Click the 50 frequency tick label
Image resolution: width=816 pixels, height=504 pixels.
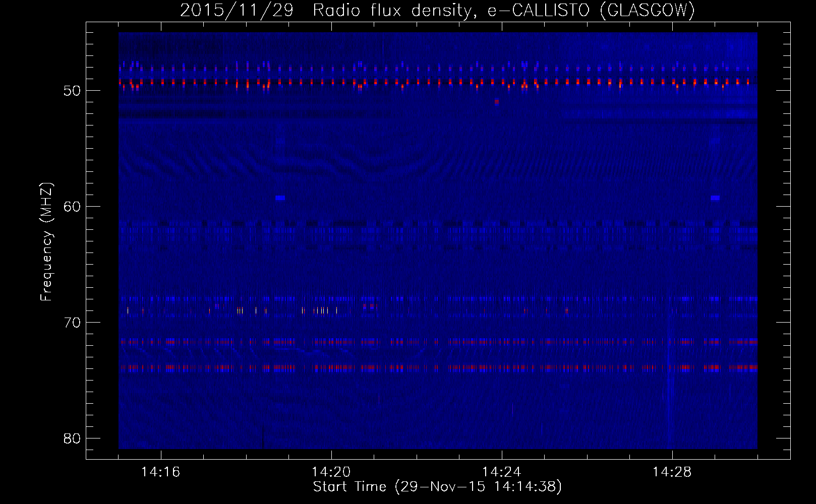[x=72, y=91]
